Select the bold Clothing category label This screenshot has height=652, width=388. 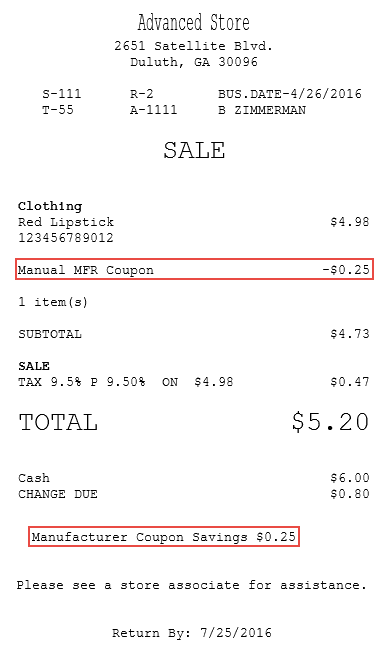click(50, 206)
